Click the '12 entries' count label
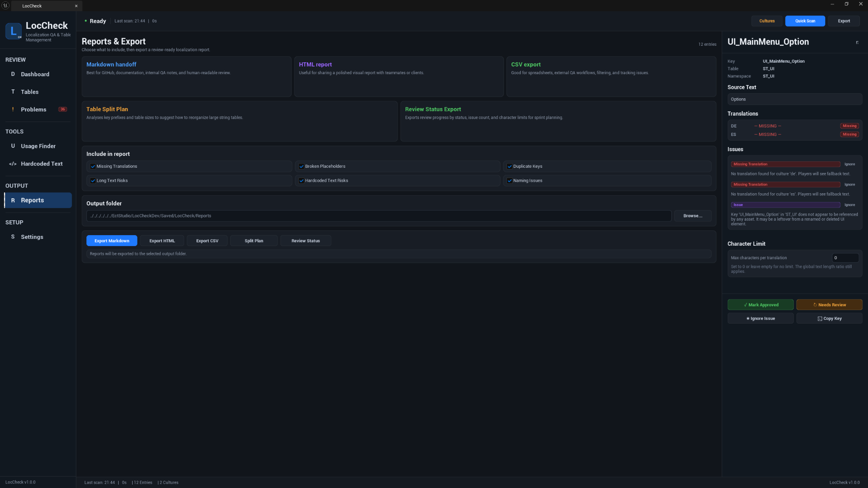The width and height of the screenshot is (868, 488). (707, 44)
